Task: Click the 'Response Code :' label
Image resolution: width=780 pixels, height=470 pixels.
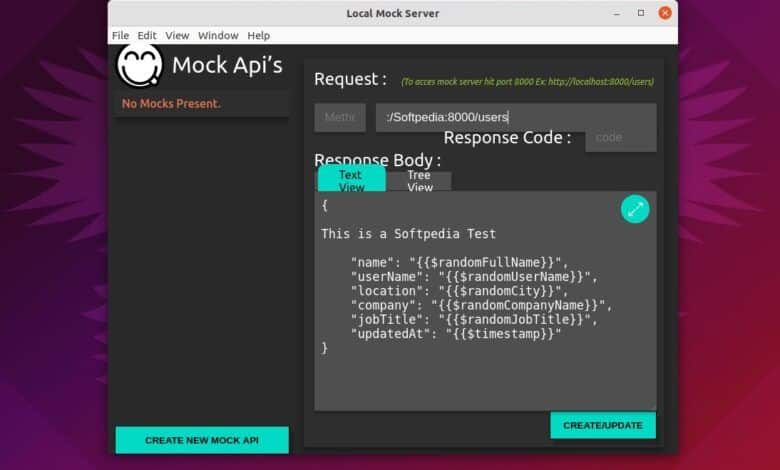Action: pos(507,138)
